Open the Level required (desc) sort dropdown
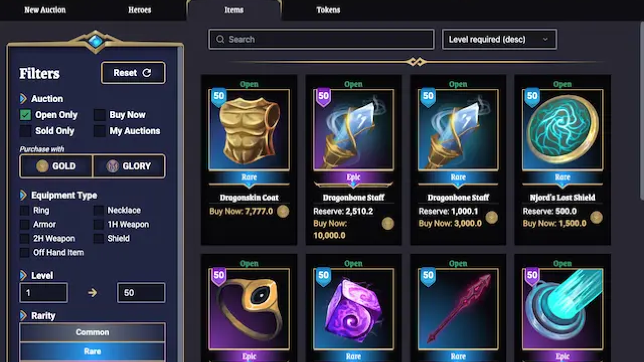Screen dimensions: 644x362 point(499,39)
